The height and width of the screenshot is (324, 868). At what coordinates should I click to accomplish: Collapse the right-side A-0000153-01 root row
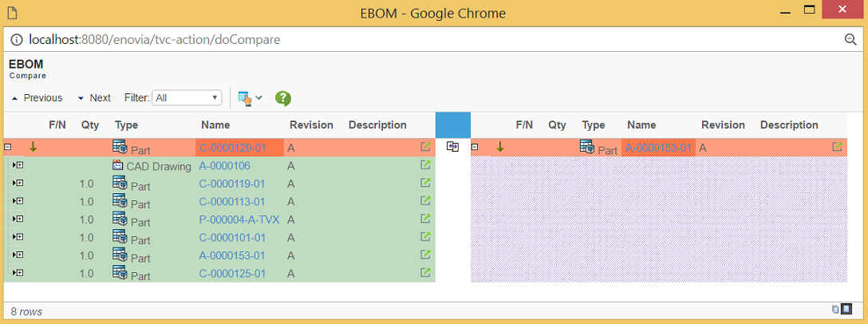tap(475, 147)
